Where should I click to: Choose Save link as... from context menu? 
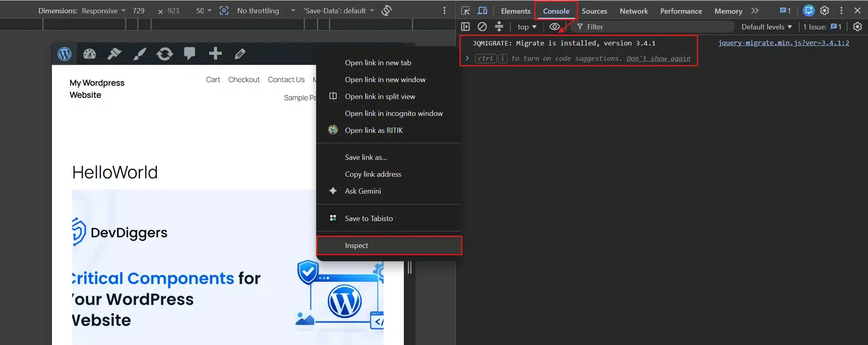pyautogui.click(x=389, y=157)
